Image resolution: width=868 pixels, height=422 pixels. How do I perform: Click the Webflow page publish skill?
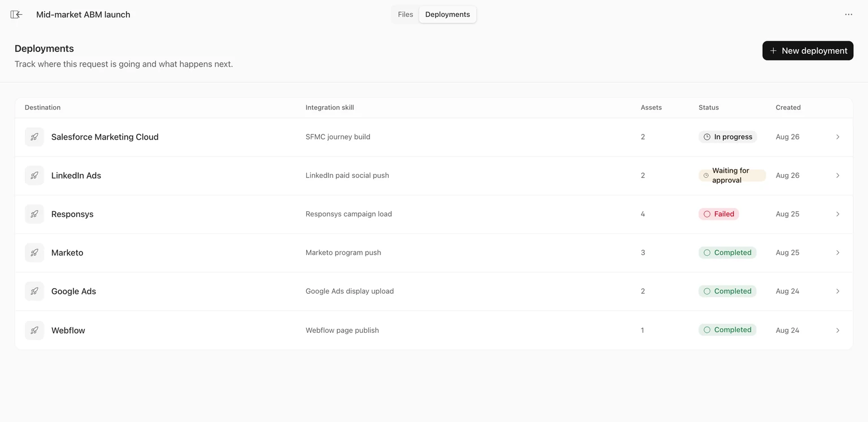pos(342,330)
